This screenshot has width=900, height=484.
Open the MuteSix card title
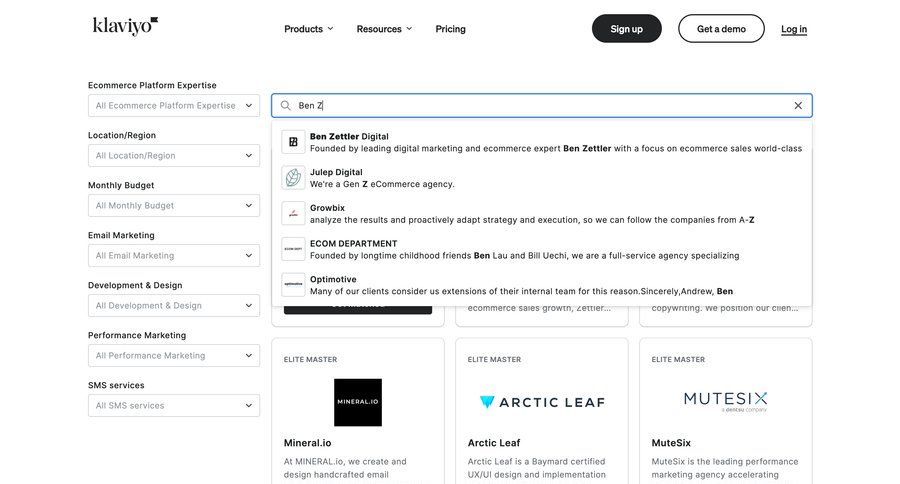tap(671, 443)
